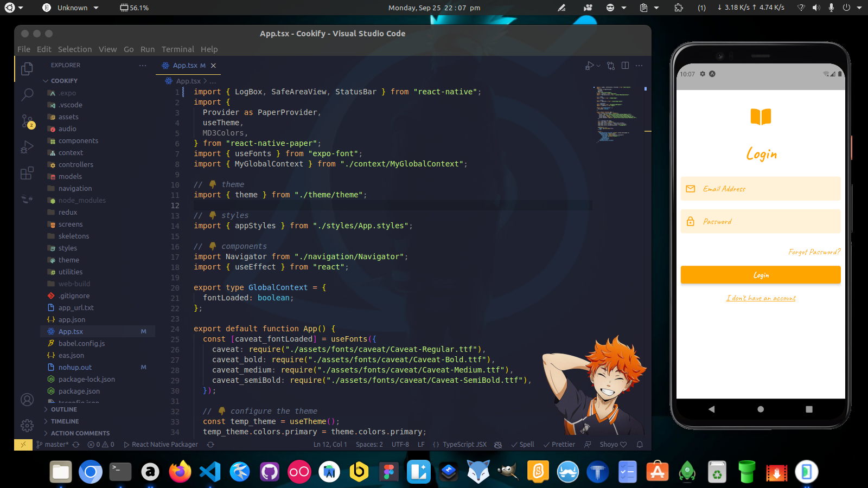Close the App.tsx editor tab
Viewport: 868px width, 488px height.
[213, 66]
